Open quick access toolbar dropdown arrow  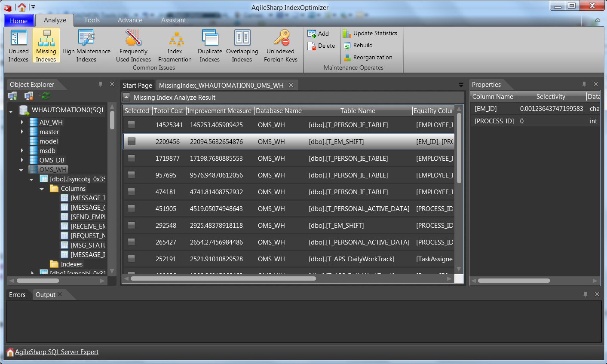click(33, 7)
